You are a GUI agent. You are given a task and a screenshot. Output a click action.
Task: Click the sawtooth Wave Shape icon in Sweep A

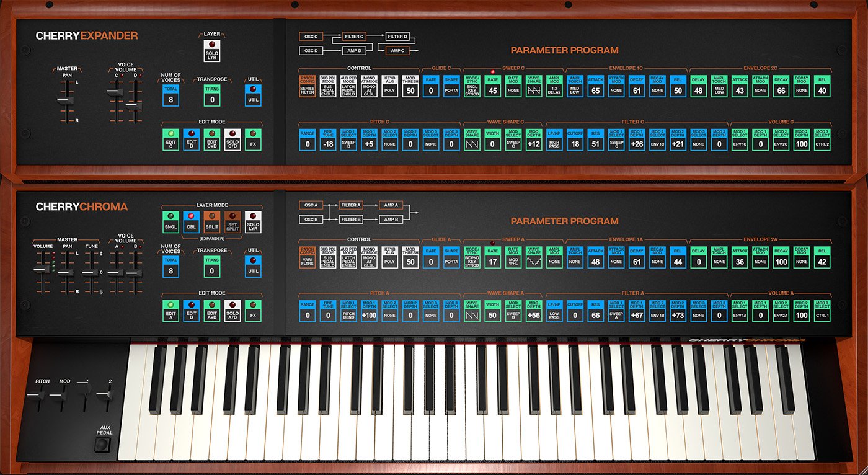tap(533, 261)
